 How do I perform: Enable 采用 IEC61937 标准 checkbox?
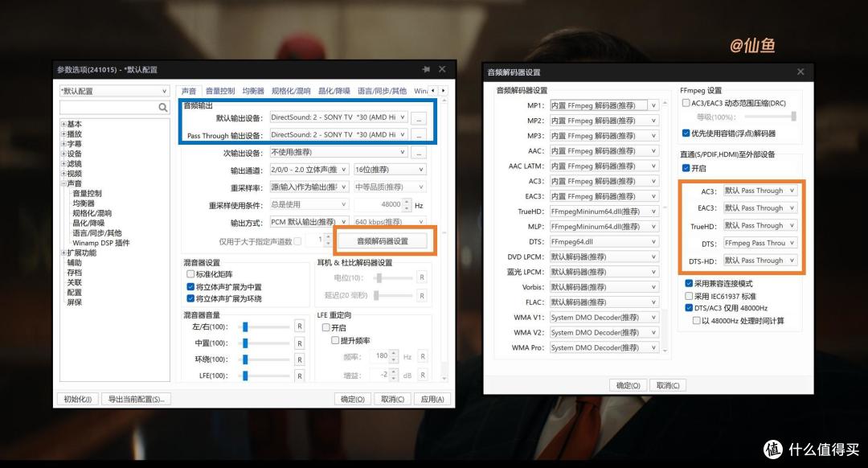click(x=689, y=296)
